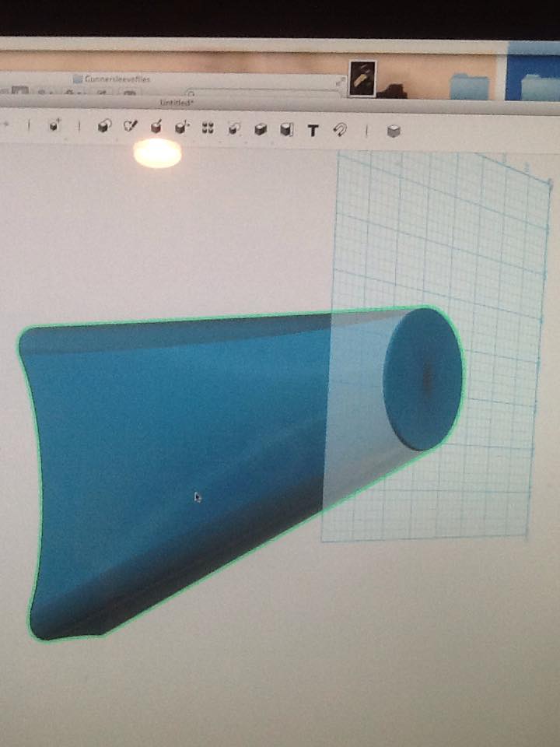Open the Transform tool menu
This screenshot has width=560, height=747.
coord(54,126)
